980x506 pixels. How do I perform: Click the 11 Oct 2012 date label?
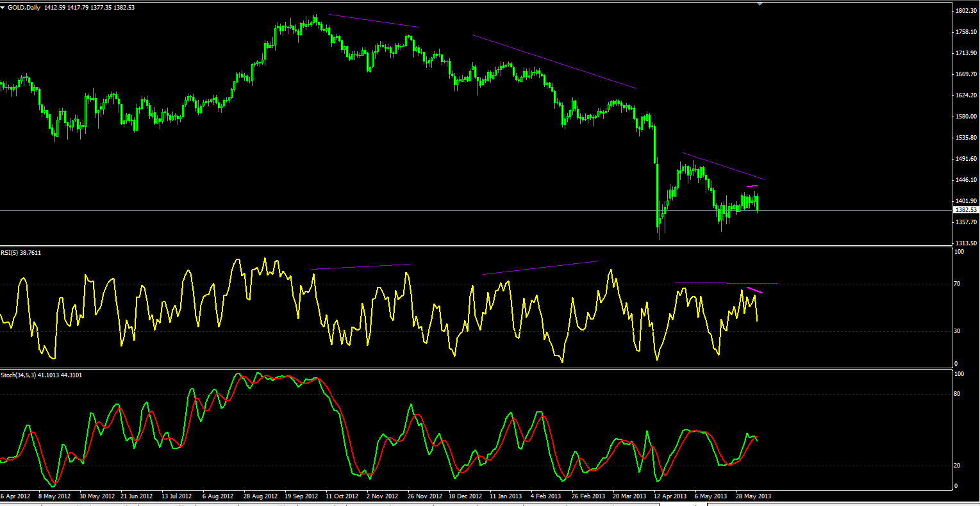pyautogui.click(x=342, y=496)
